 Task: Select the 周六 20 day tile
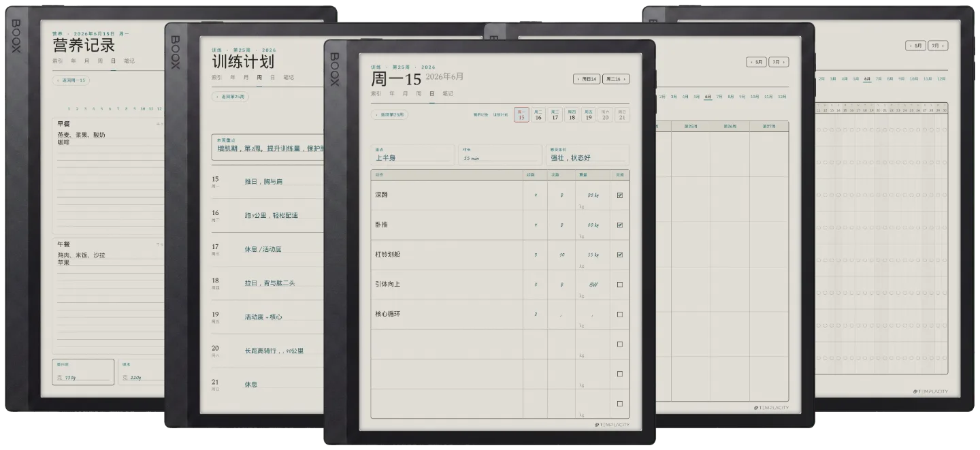tap(605, 115)
